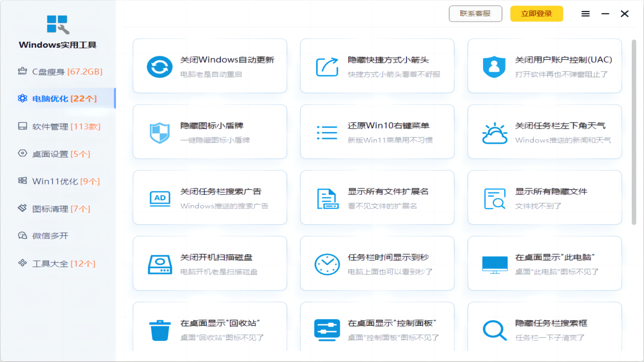Open the C盘瘦身 sidebar tab
644x362 pixels.
59,71
